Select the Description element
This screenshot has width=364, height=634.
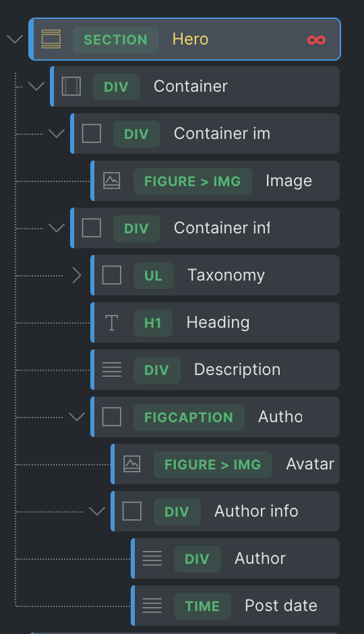click(215, 370)
